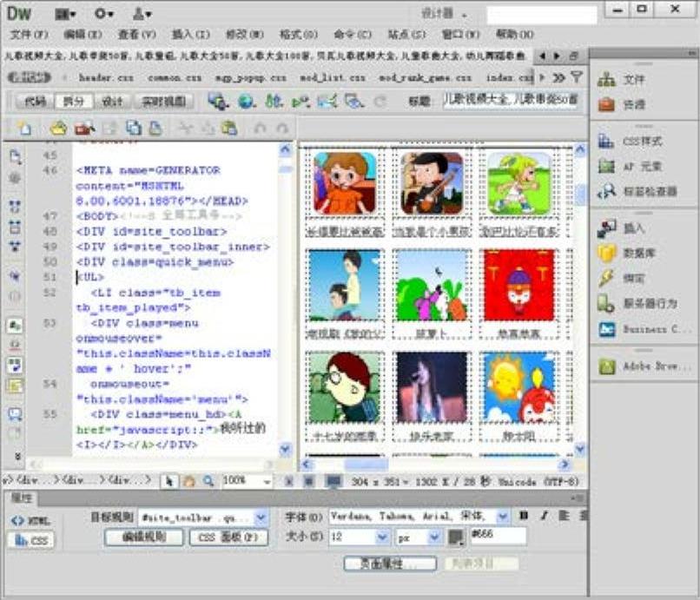Viewport: 700px width, 600px height.
Task: Select the Zoom magnifier tool
Action: pyautogui.click(x=208, y=481)
